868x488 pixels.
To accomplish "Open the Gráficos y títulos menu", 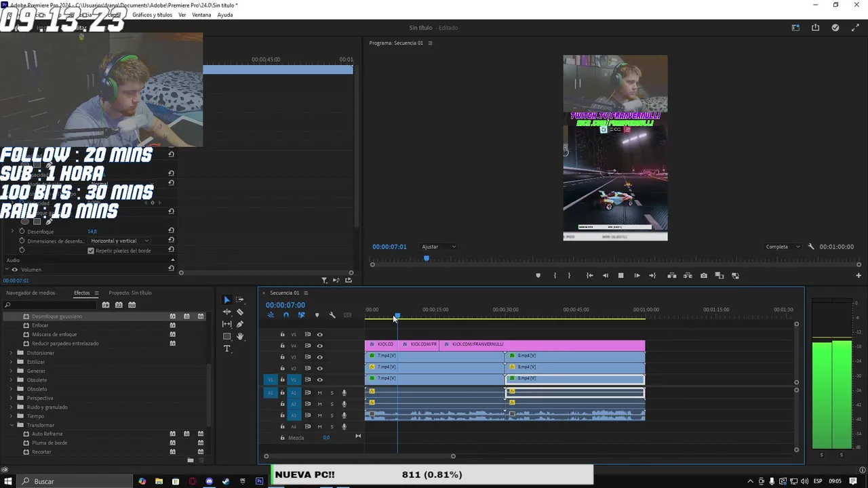I will 152,15.
